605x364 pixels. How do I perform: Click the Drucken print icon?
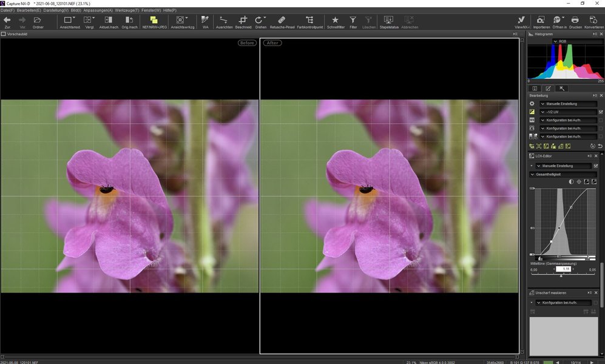pyautogui.click(x=575, y=21)
